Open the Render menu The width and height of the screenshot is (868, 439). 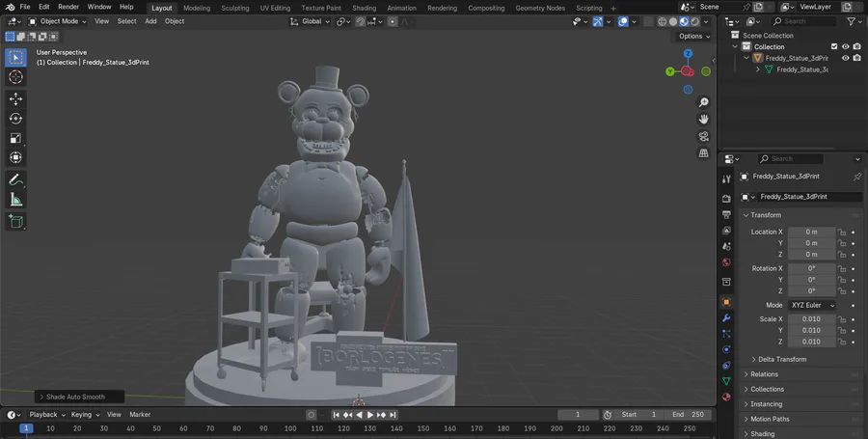point(68,7)
